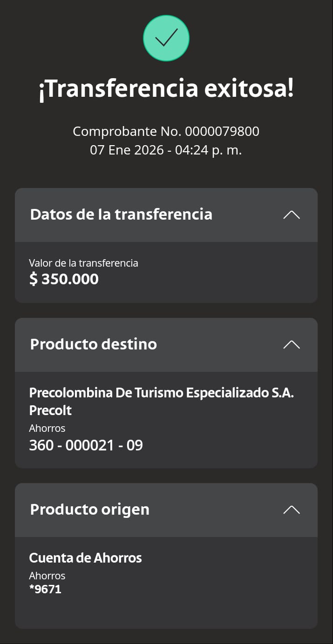Screen dimensions: 333x644
Task: Click the date 07 Ene 2026
Action: point(127,150)
